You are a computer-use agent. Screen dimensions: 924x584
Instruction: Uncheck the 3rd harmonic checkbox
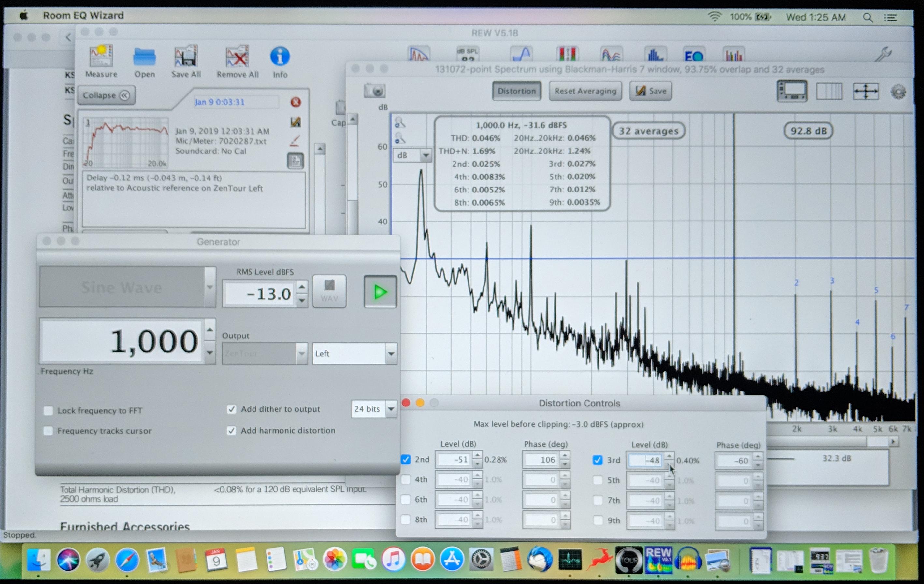click(x=598, y=460)
